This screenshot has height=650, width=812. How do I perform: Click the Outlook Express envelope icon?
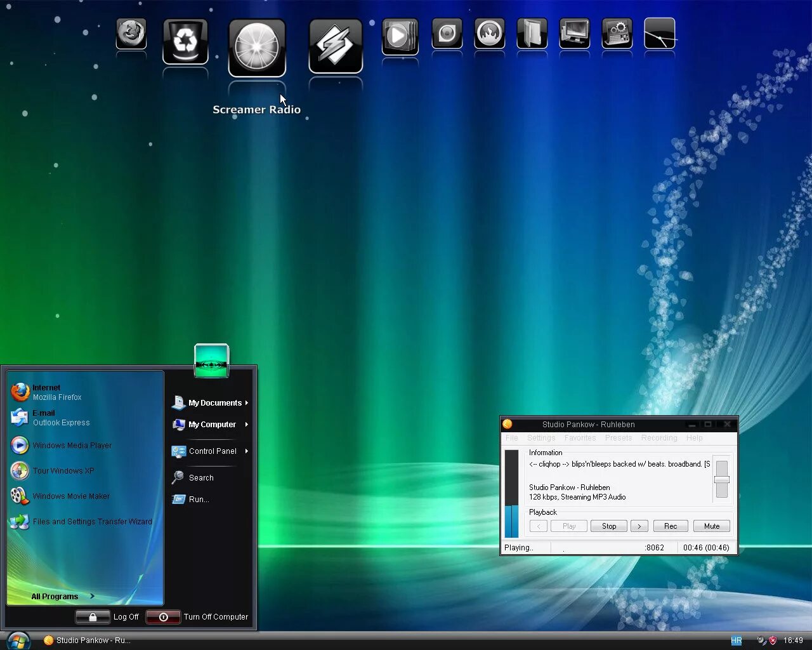(20, 417)
